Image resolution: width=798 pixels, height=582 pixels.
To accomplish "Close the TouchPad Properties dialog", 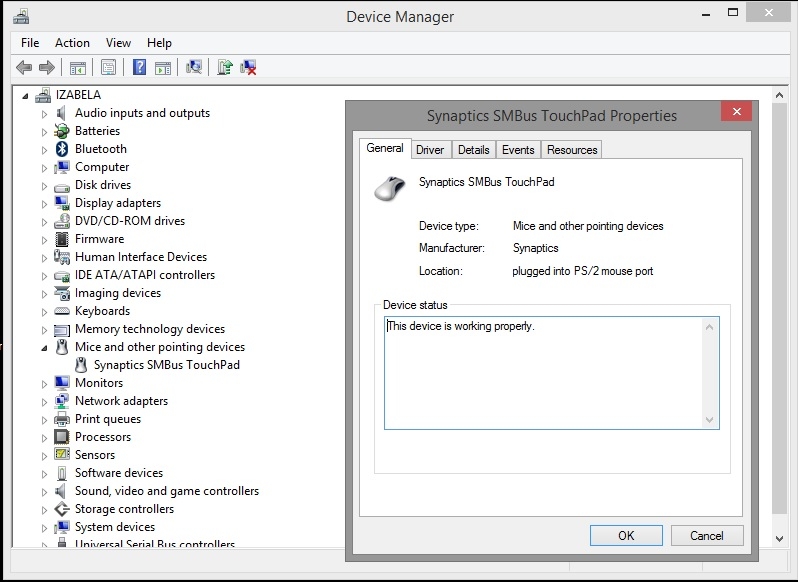I will click(x=736, y=111).
